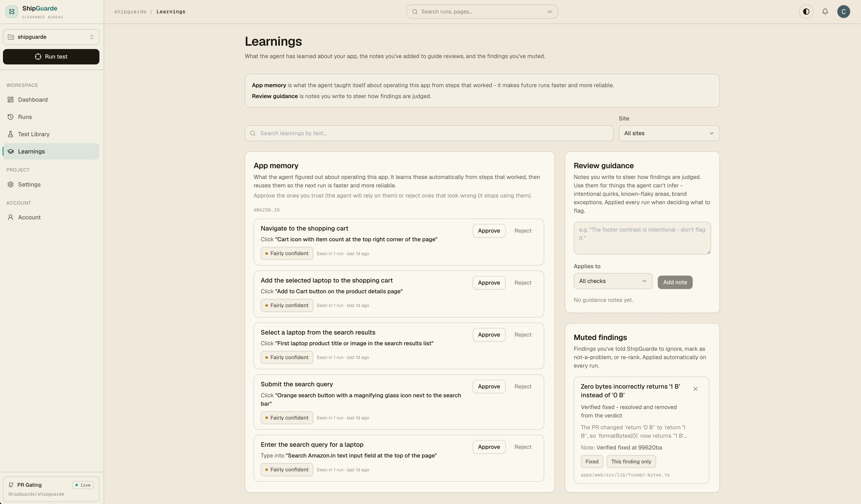Reject Add the selected laptop memory
Screen dimensions: 861x504
tap(522, 283)
